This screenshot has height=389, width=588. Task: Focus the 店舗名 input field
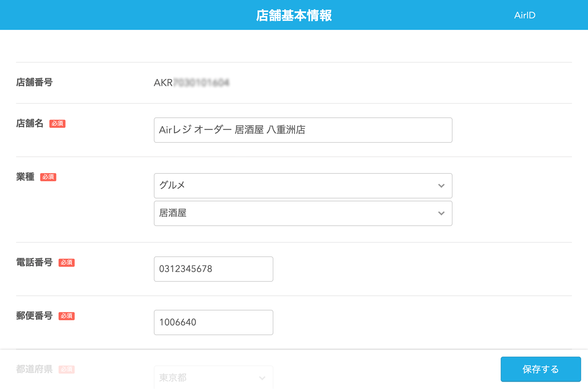pyautogui.click(x=303, y=130)
